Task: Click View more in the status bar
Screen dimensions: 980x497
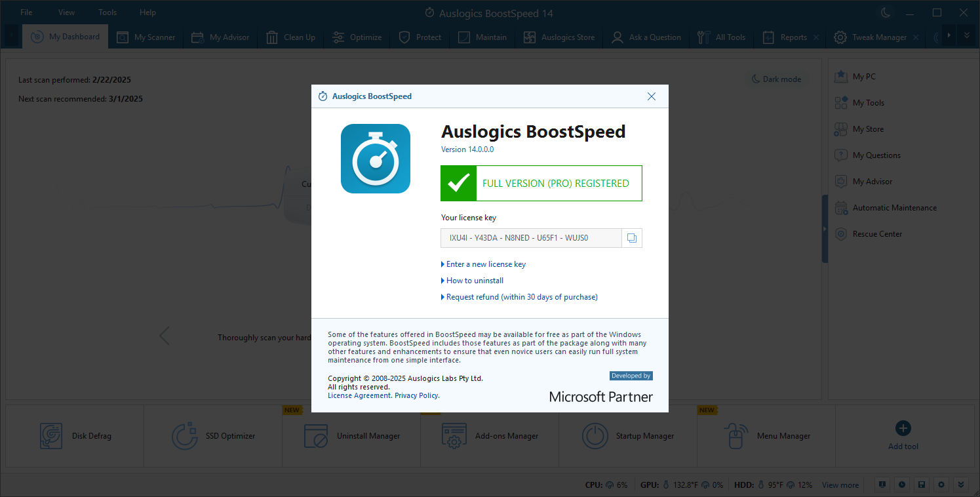Action: pyautogui.click(x=840, y=485)
